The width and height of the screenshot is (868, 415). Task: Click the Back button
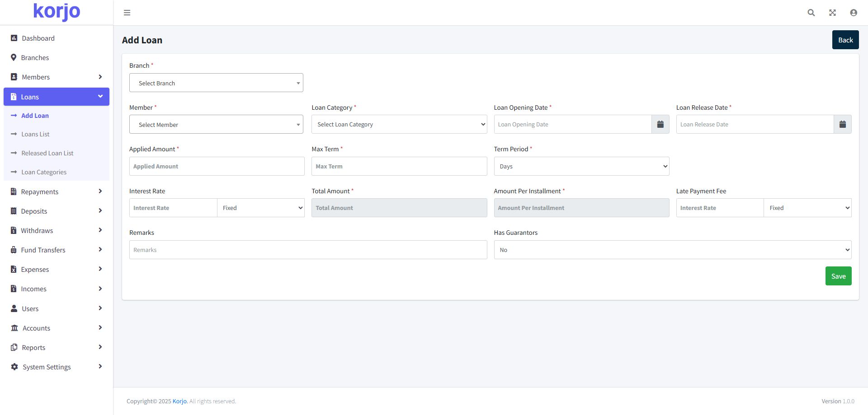point(845,40)
